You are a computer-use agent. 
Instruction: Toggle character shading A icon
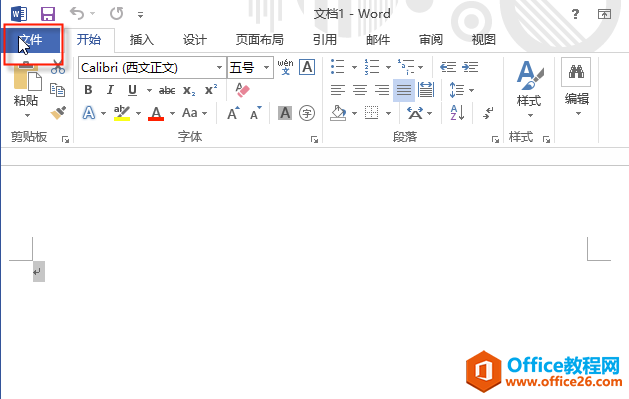pyautogui.click(x=285, y=113)
